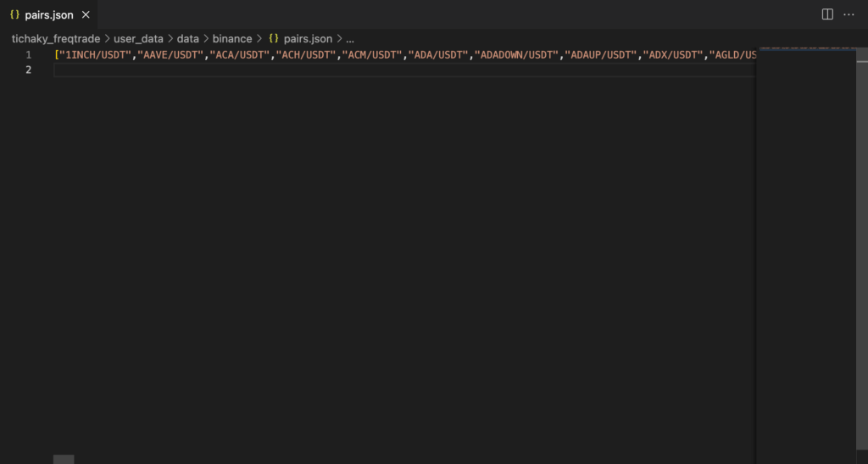Click the "ACA/USDT" string

[x=240, y=55]
